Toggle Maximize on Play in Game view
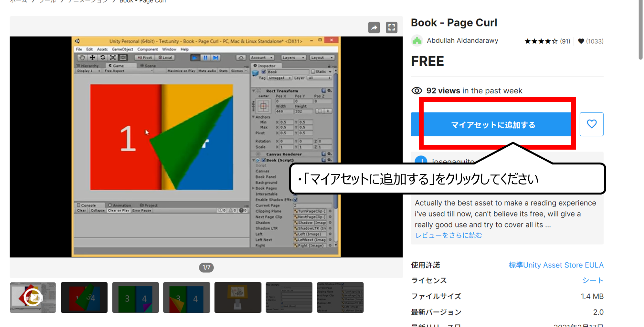This screenshot has width=644, height=327. tap(181, 71)
